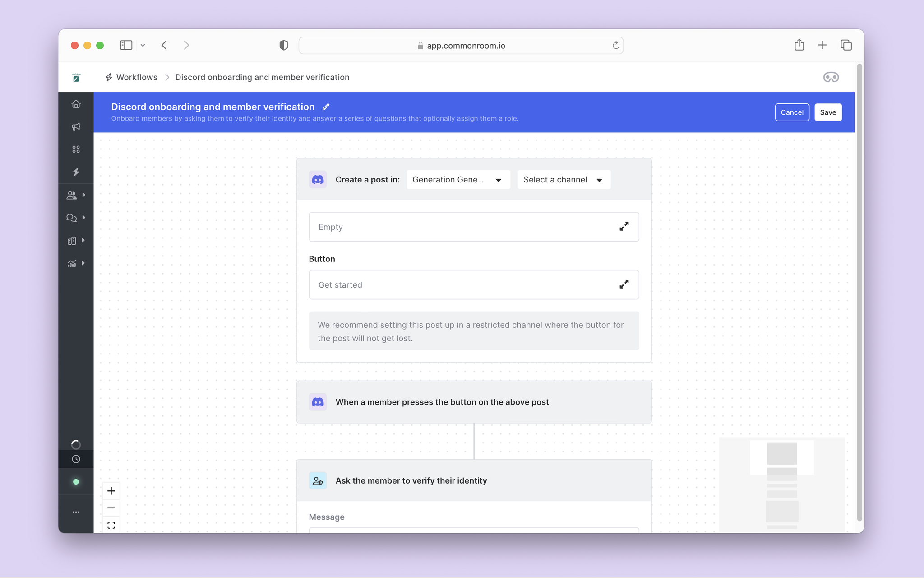
Task: Click the Workflows breadcrumb menu item
Action: (137, 77)
